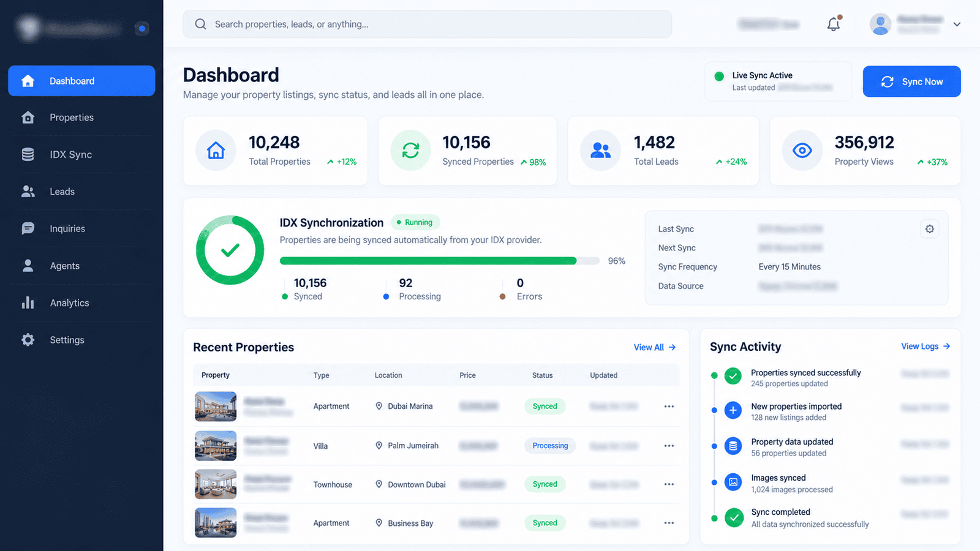This screenshot has width=980, height=551.
Task: Click the Synced Properties refresh icon
Action: 410,150
